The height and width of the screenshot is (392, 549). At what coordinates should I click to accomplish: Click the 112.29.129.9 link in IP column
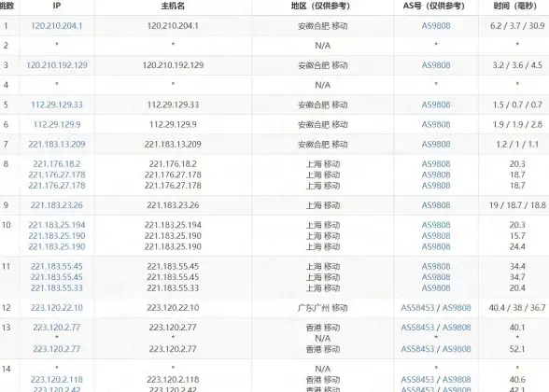coord(57,125)
